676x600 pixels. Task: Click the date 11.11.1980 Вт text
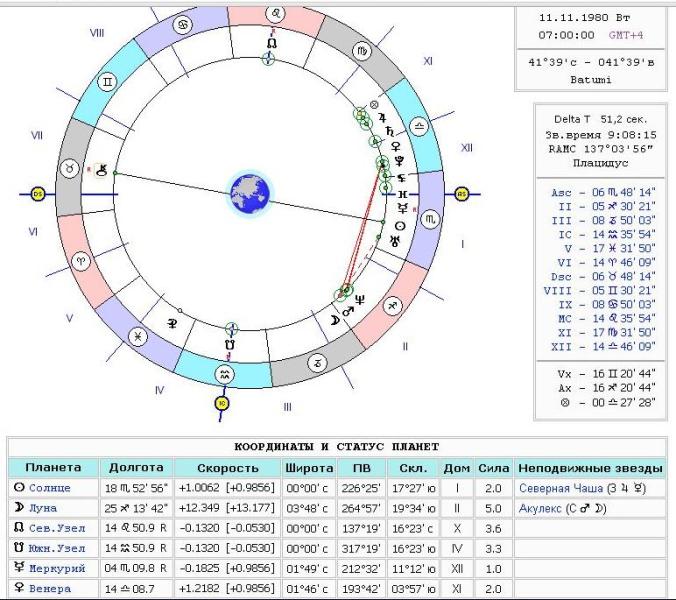click(585, 18)
